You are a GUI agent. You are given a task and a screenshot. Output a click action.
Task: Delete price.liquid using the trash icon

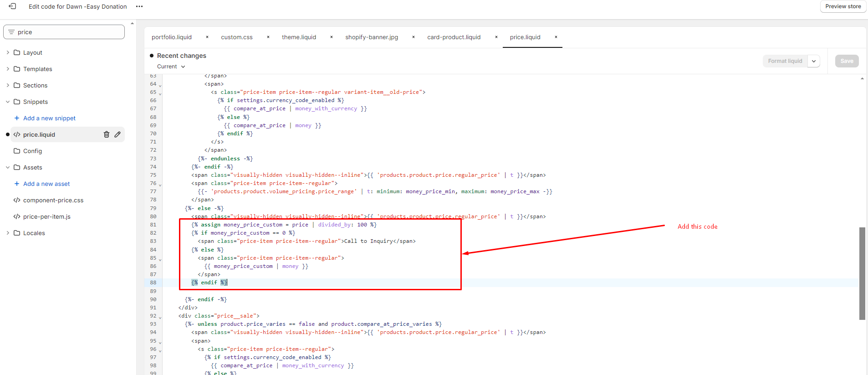tap(107, 134)
